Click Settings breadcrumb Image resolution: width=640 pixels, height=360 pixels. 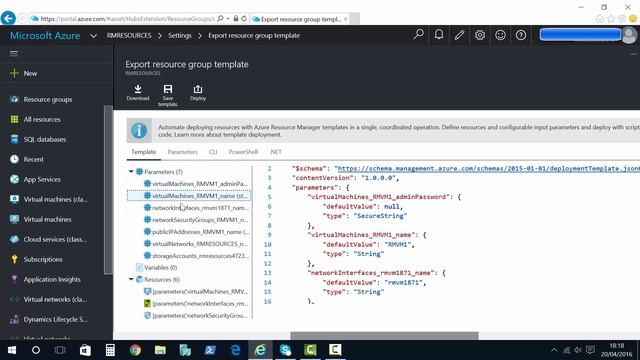coord(180,36)
